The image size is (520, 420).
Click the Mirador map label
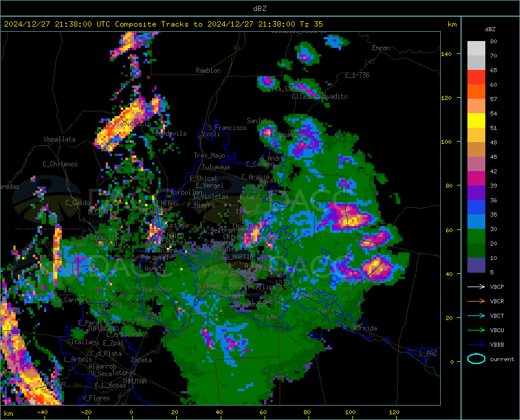coord(267,317)
